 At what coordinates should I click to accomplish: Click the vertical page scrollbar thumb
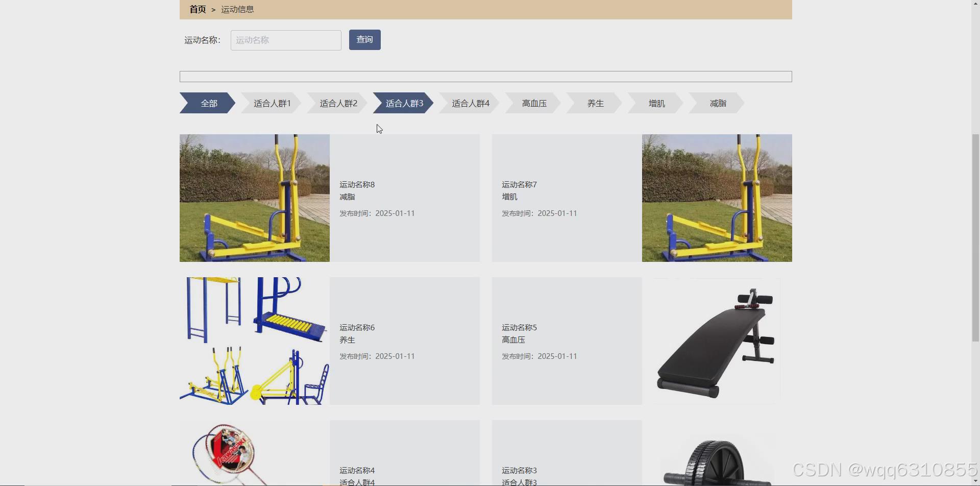tap(975, 237)
